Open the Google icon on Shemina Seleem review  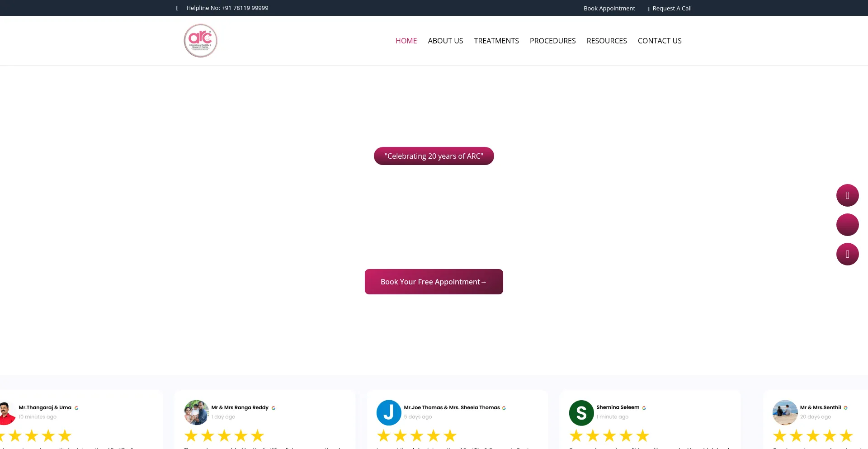tap(644, 407)
